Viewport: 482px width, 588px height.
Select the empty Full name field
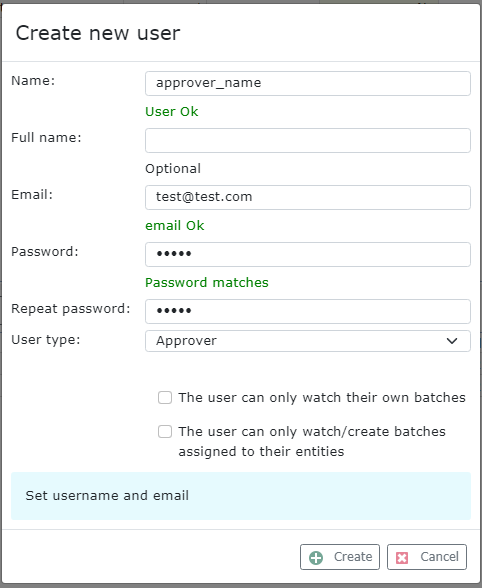click(308, 140)
